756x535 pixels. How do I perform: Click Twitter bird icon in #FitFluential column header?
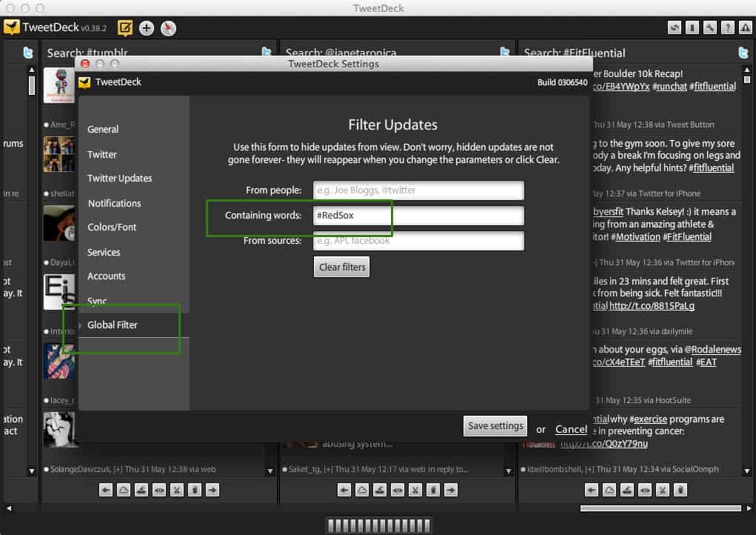[743, 53]
